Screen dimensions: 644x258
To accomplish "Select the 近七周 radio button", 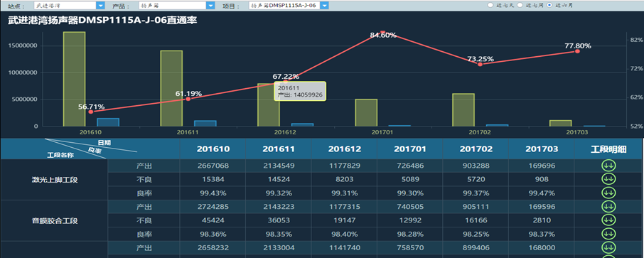I will coord(520,5).
